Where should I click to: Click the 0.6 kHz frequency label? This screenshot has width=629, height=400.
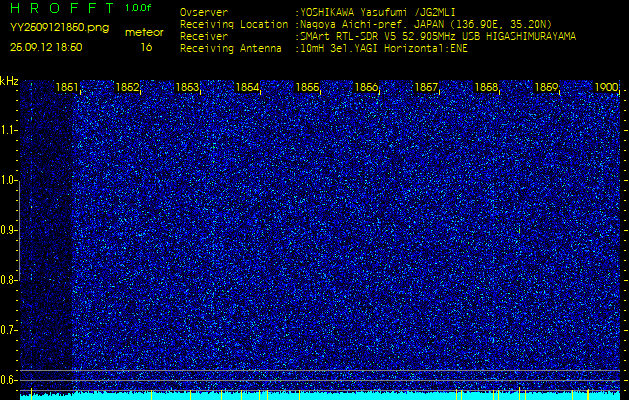(x=8, y=380)
